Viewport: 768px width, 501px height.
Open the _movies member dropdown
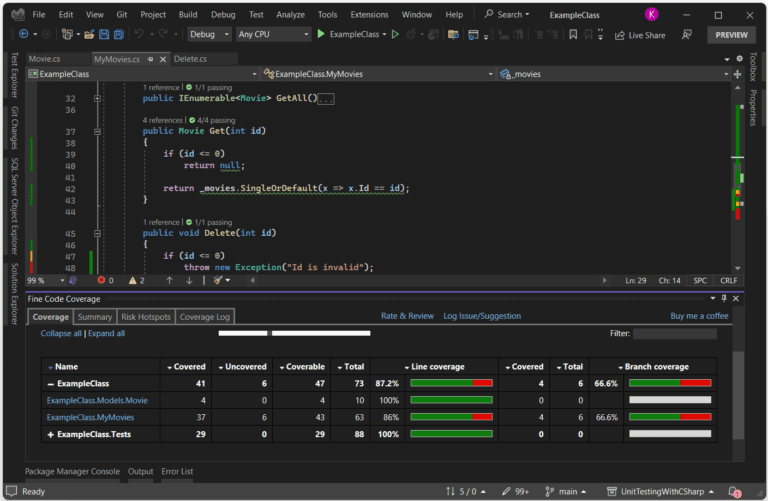click(x=614, y=74)
